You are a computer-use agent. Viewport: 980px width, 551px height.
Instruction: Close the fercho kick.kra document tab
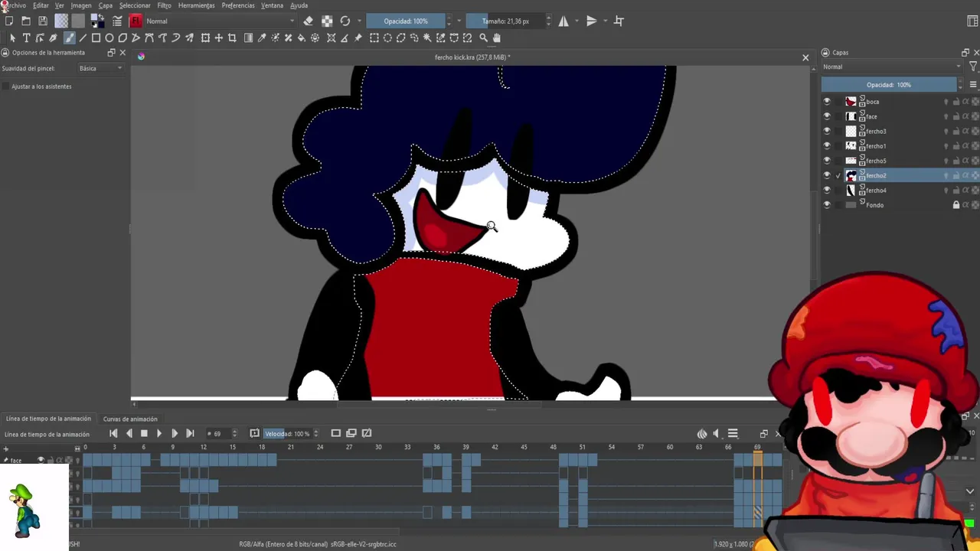point(805,57)
